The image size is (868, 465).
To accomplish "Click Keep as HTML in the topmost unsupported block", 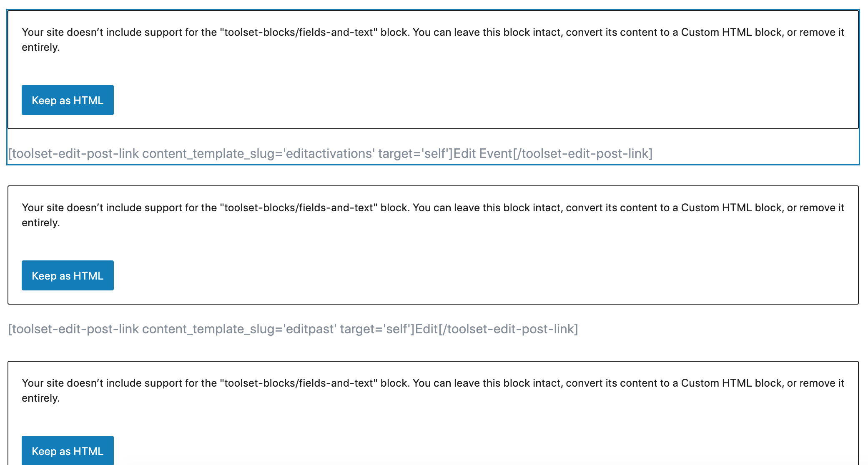I will click(x=68, y=100).
